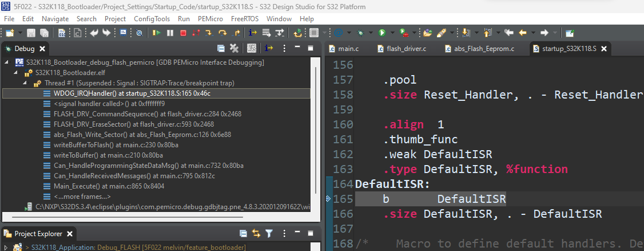The width and height of the screenshot is (644, 251).
Task: Click the Disconnect toolbar icon
Action: tap(196, 33)
